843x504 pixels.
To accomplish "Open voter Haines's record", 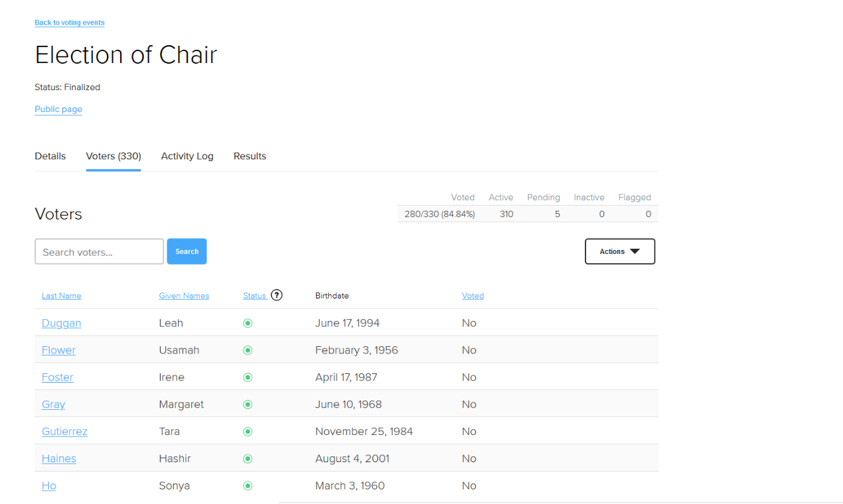I will click(59, 459).
